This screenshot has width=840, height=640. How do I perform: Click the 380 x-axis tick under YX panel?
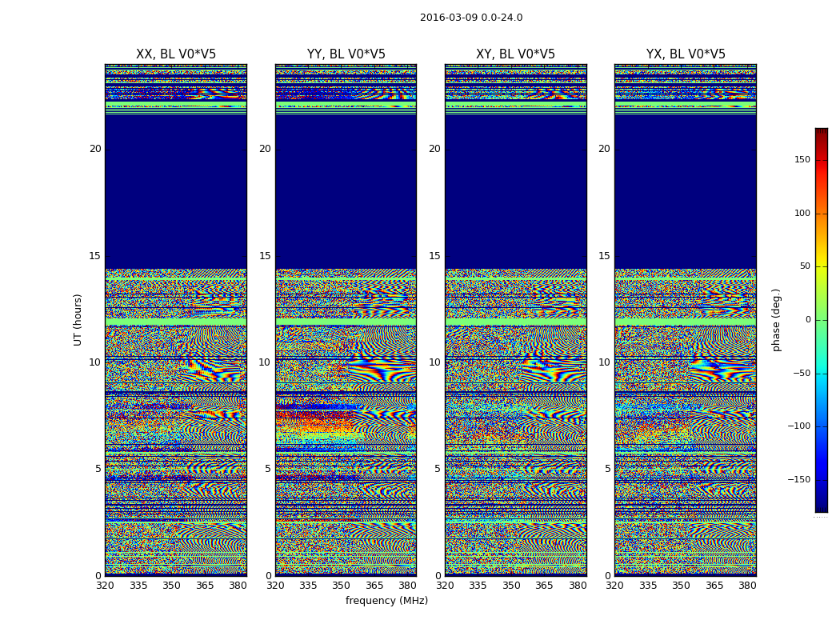pyautogui.click(x=747, y=586)
